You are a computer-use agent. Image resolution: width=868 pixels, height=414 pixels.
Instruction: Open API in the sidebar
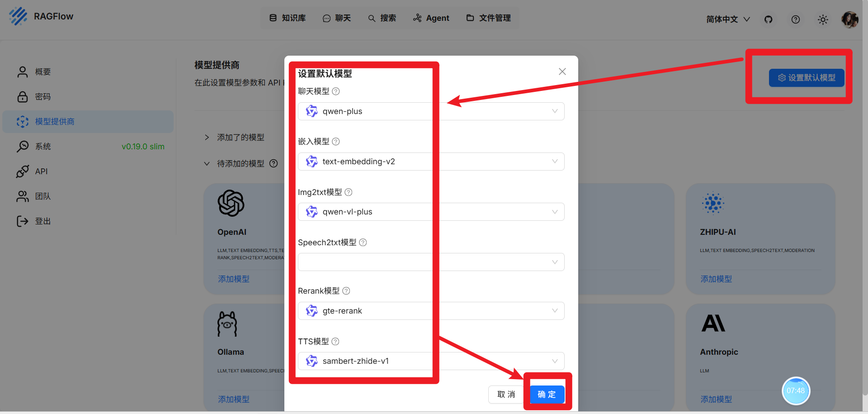click(x=88, y=171)
